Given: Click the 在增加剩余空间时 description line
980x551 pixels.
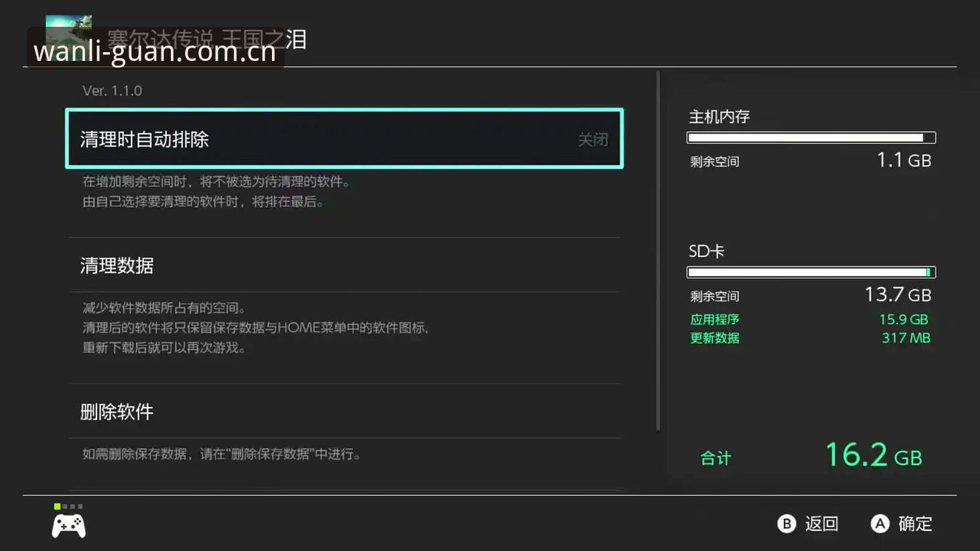Looking at the screenshot, I should pyautogui.click(x=216, y=181).
